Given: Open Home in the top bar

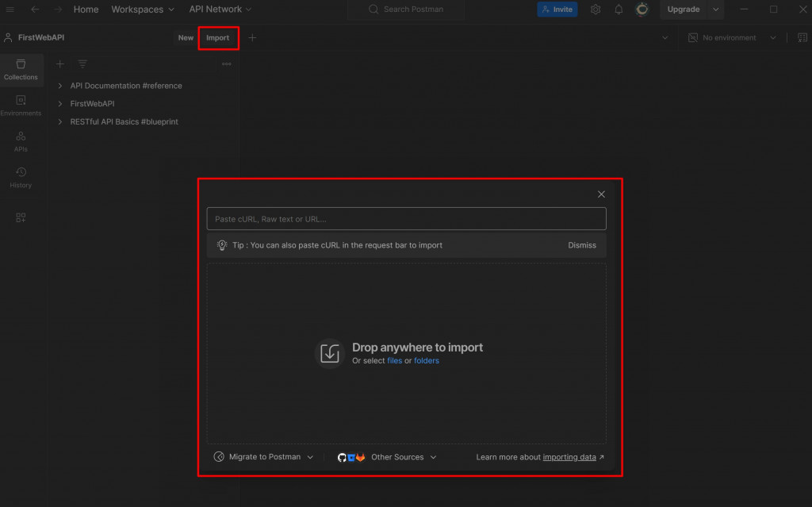Looking at the screenshot, I should (86, 10).
